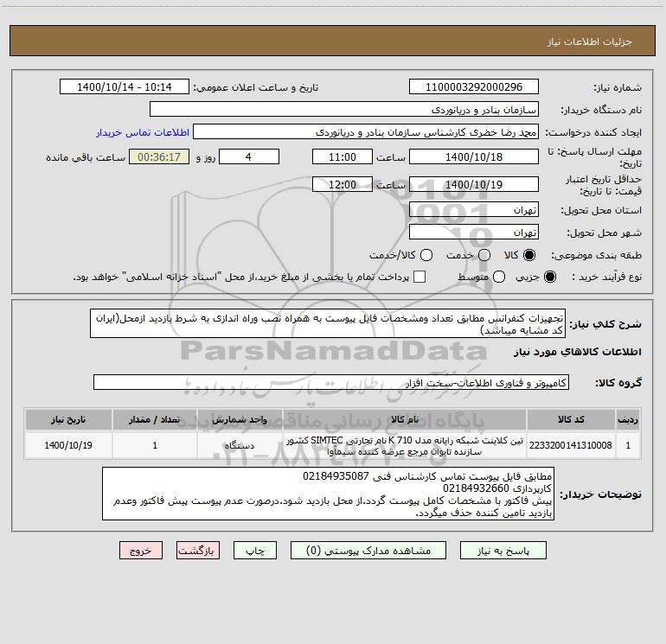Click the کد کالا column header
Image resolution: width=666 pixels, height=644 pixels.
(571, 419)
